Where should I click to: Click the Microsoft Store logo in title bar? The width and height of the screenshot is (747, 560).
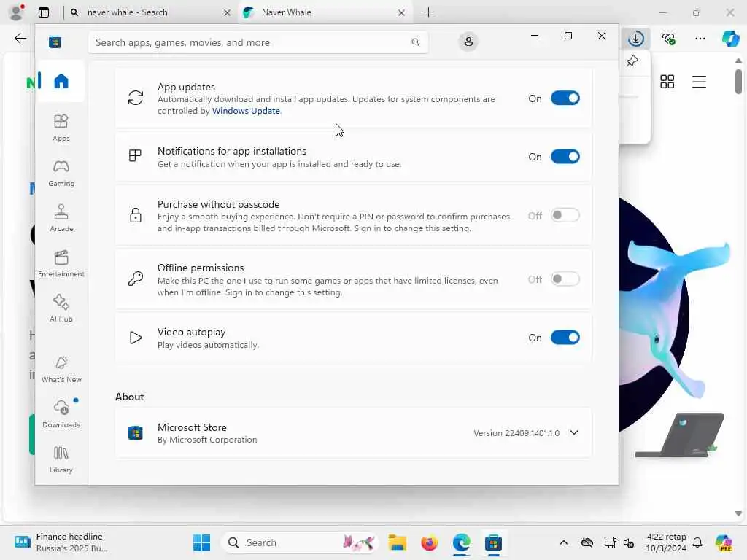click(x=55, y=42)
